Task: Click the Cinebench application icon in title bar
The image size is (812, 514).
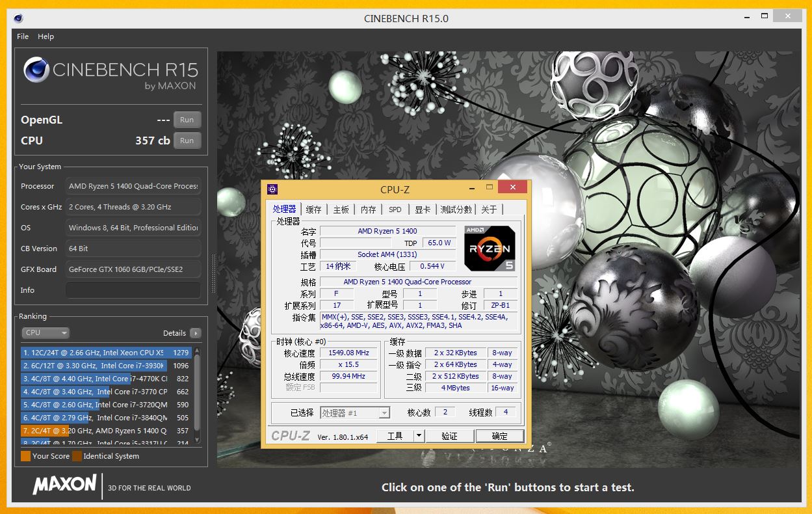Action: coord(18,19)
